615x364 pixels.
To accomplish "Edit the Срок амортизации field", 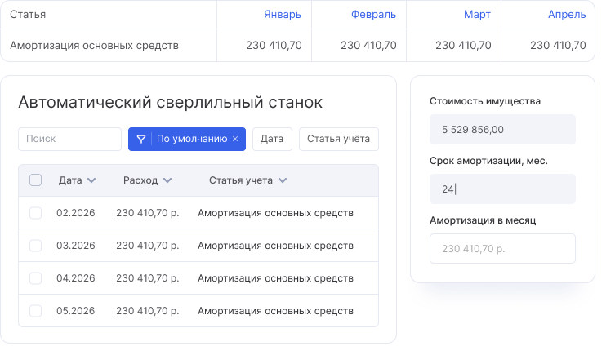I will (x=502, y=189).
